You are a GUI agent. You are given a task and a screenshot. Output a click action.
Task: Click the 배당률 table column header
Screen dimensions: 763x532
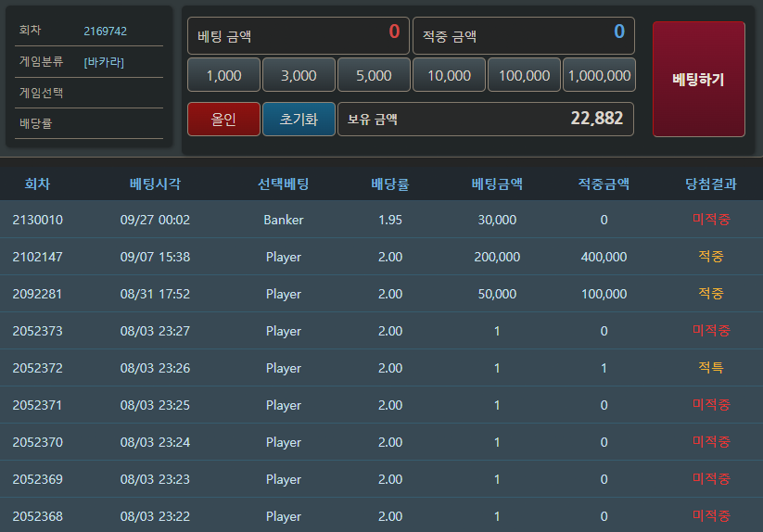pos(390,184)
